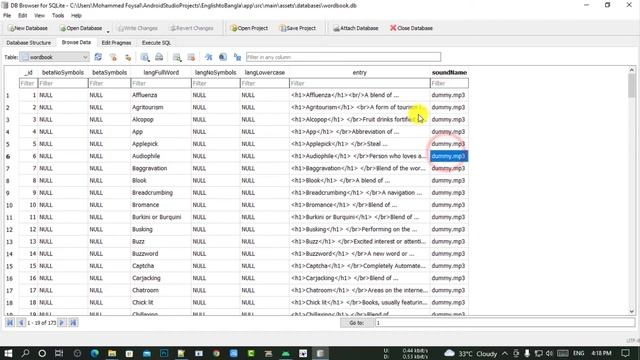Select the Audiophile cell
This screenshot has width=640, height=360.
point(161,156)
